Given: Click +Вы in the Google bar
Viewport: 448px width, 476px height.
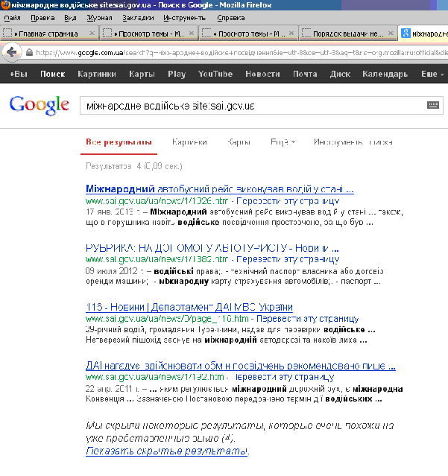Looking at the screenshot, I should point(19,74).
